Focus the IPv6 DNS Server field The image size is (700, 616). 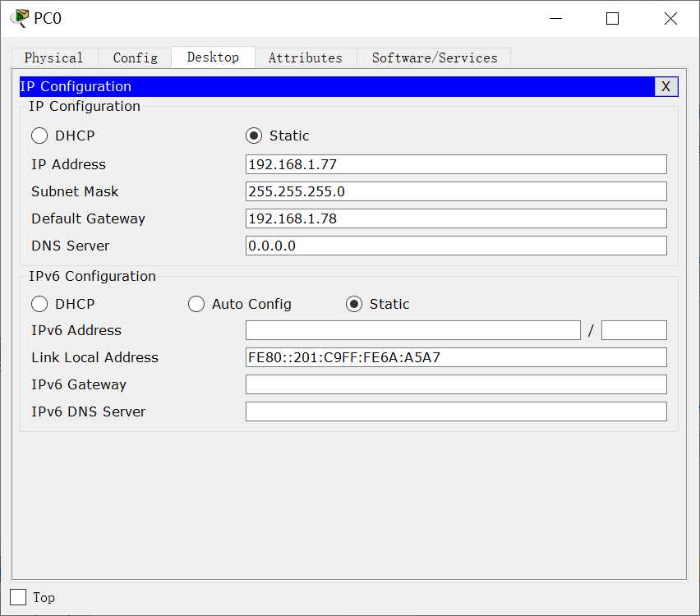(x=456, y=411)
